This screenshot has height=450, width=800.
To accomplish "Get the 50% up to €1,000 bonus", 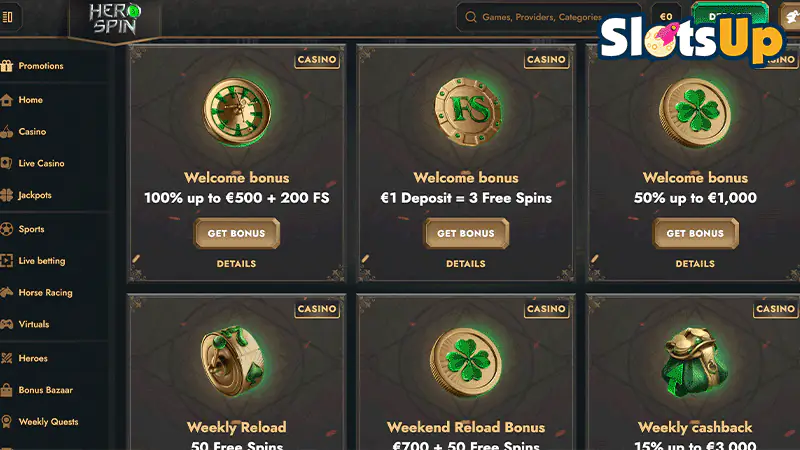I will [695, 233].
